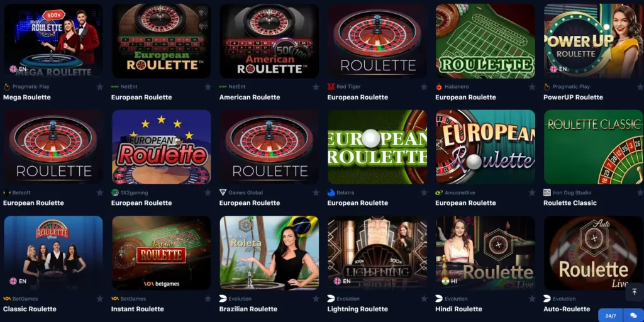Open live chat speech bubble icon
This screenshot has width=644, height=322.
[x=633, y=316]
